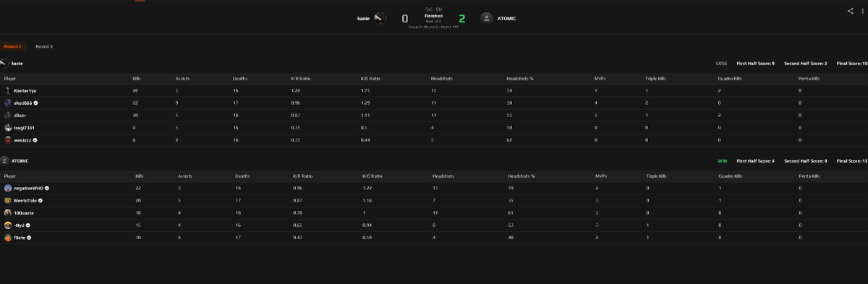Click ATOMIC avatar above the second stats table
This screenshot has height=284, width=868.
(x=5, y=160)
